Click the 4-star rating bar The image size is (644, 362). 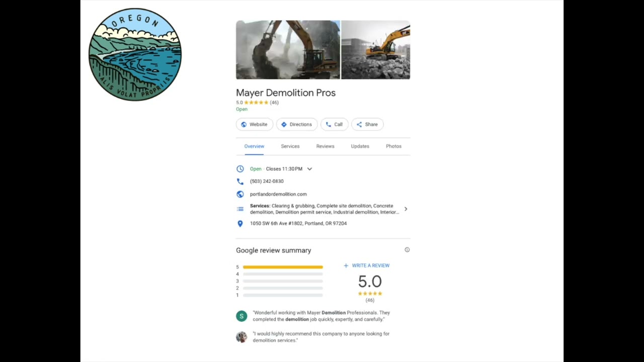pos(283,274)
